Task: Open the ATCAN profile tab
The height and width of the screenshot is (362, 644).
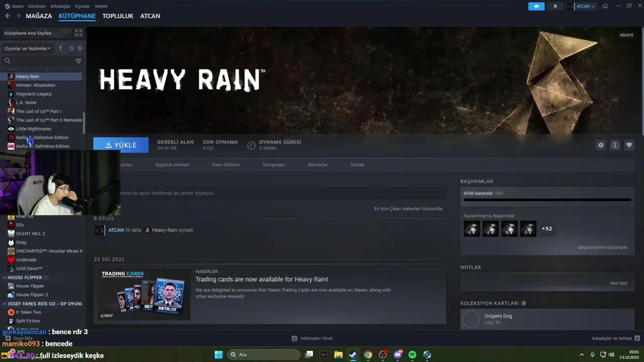Action: (x=150, y=16)
